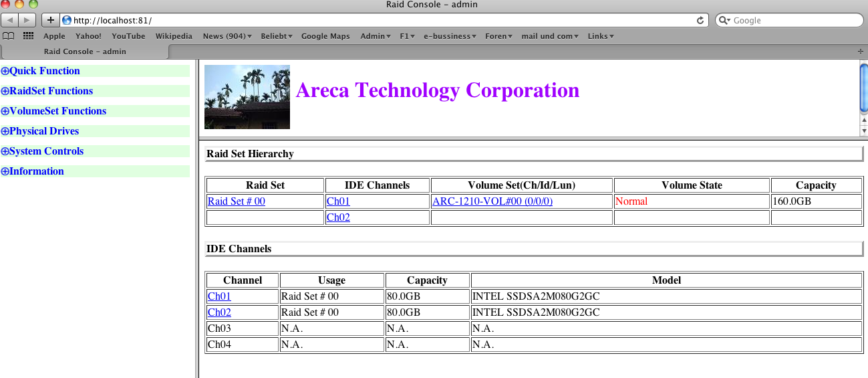868x378 pixels.
Task: Open Ch02 link in IDE Channels table
Action: [219, 312]
